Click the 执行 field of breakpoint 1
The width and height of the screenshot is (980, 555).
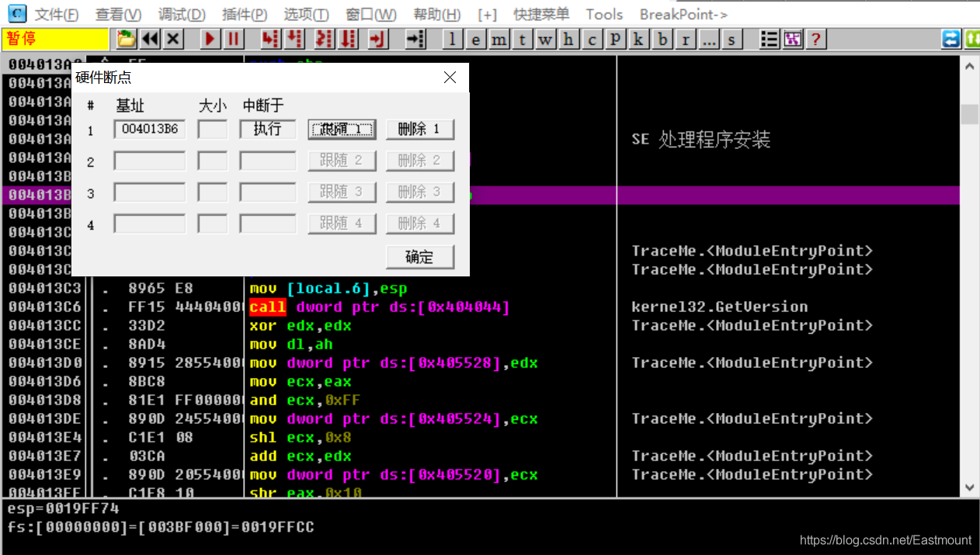(268, 129)
